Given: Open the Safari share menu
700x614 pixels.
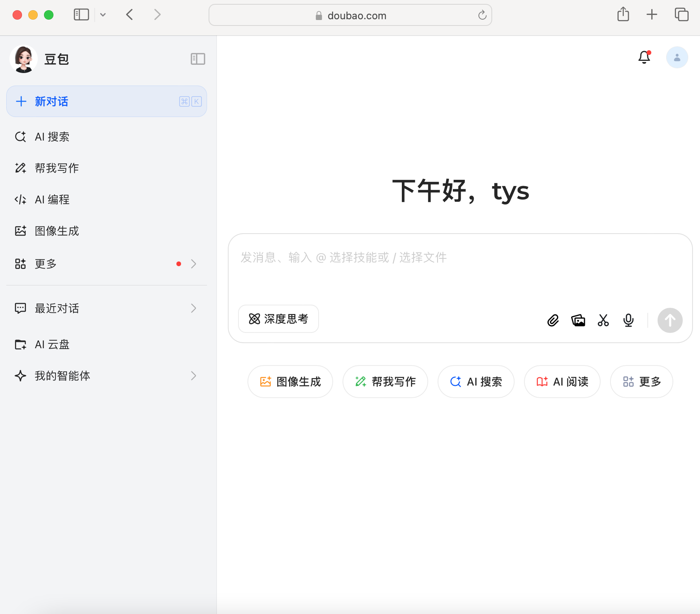Looking at the screenshot, I should point(623,14).
